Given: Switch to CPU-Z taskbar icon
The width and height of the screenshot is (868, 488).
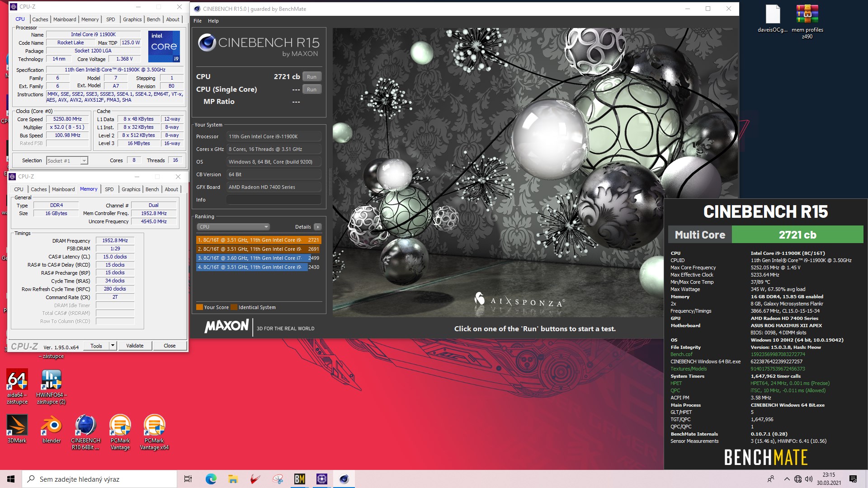Looking at the screenshot, I should (x=321, y=479).
